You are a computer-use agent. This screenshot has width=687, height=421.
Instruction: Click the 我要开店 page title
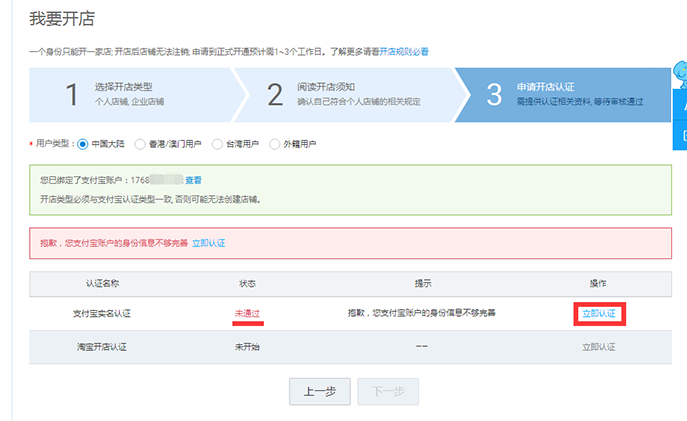coord(62,19)
